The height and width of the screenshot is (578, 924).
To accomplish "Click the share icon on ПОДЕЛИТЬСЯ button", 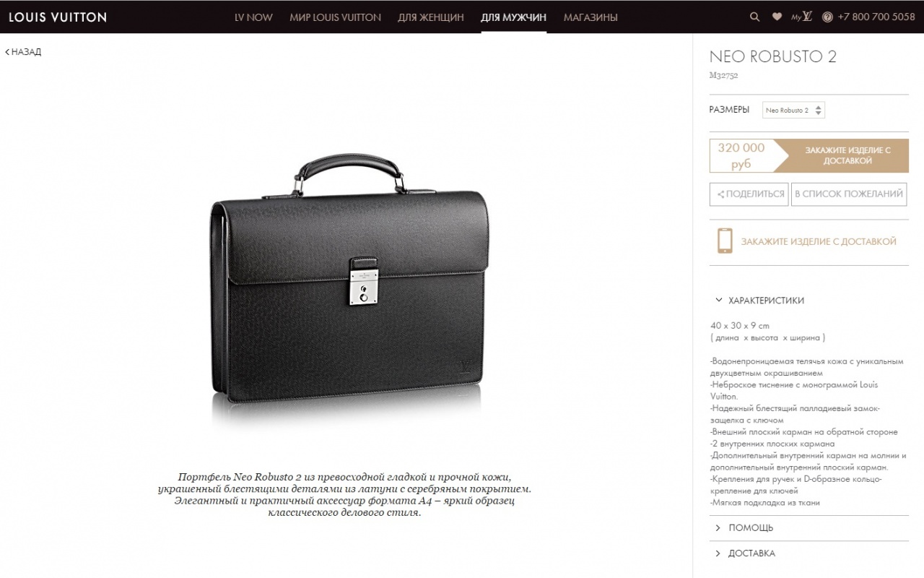I will click(x=720, y=194).
